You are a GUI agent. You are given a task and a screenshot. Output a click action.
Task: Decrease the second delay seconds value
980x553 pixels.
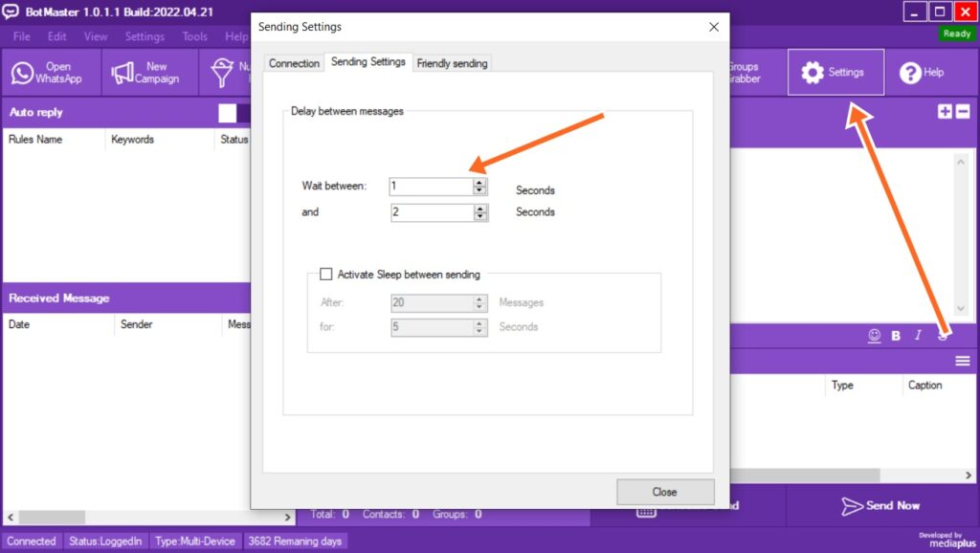[479, 217]
